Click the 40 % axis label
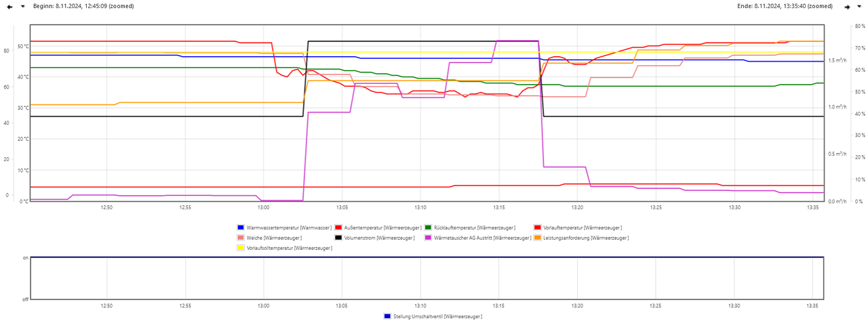 pyautogui.click(x=860, y=114)
